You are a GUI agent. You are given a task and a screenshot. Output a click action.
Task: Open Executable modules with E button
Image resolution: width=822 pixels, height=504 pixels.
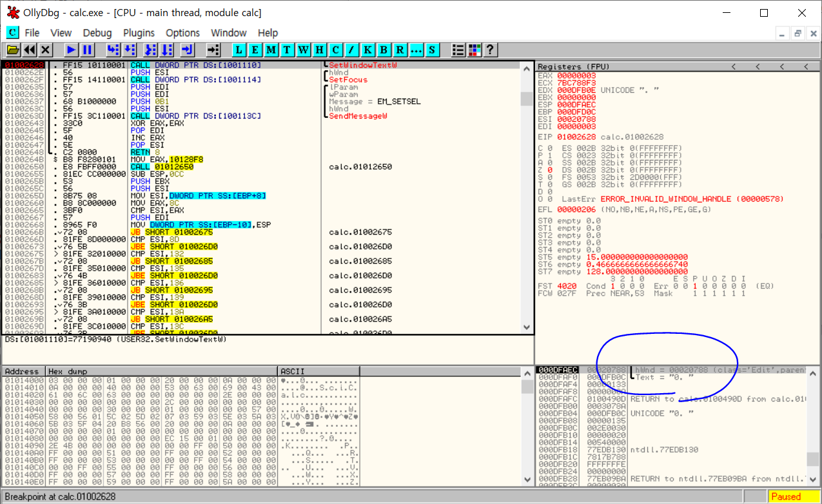255,50
